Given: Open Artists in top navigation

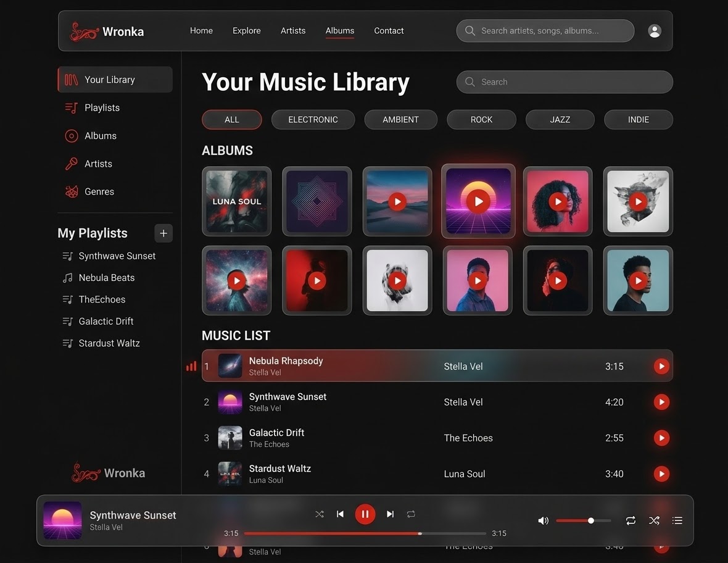Looking at the screenshot, I should [x=293, y=31].
